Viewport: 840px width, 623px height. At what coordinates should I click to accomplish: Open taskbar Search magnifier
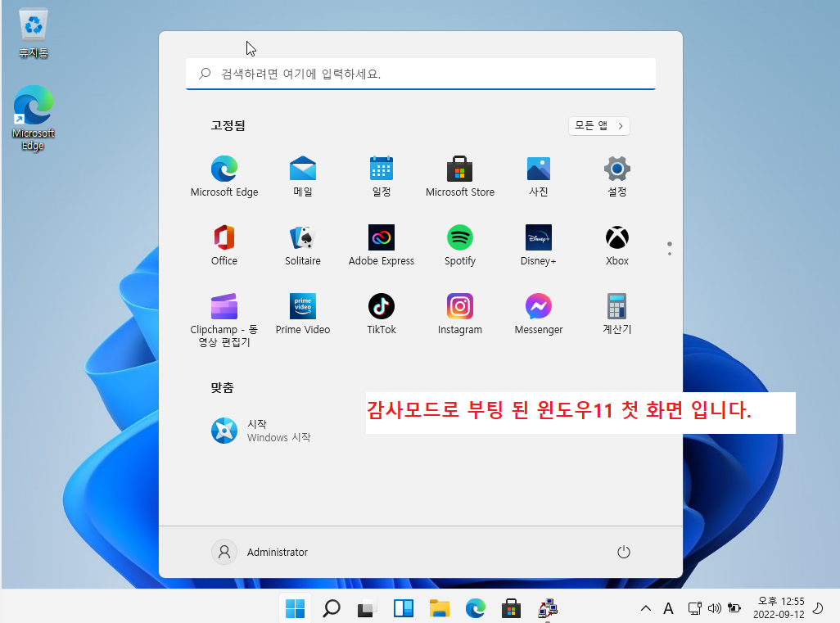(332, 608)
